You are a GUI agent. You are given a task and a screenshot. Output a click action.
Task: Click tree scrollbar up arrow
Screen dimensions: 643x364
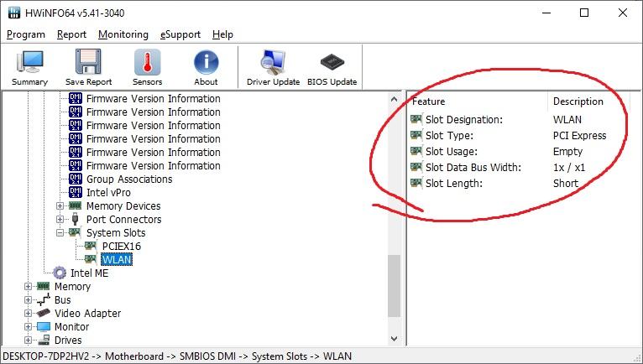(394, 99)
